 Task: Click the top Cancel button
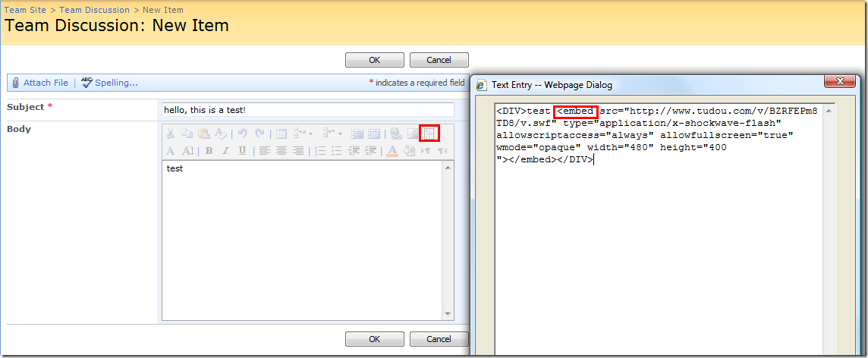pyautogui.click(x=439, y=60)
